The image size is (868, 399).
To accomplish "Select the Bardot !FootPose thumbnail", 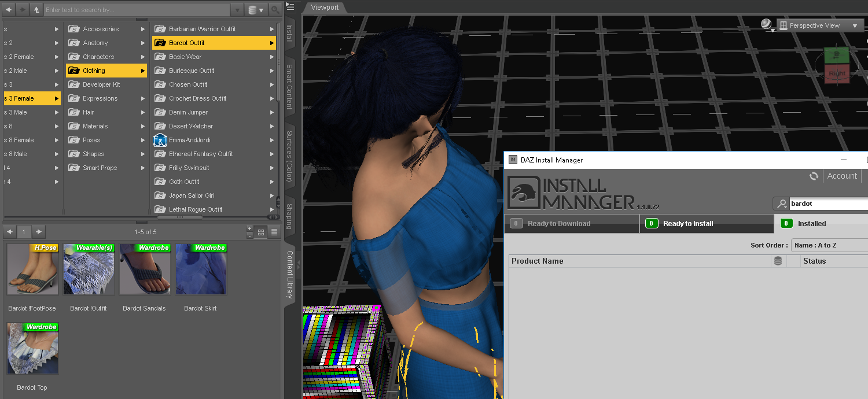I will coord(32,269).
